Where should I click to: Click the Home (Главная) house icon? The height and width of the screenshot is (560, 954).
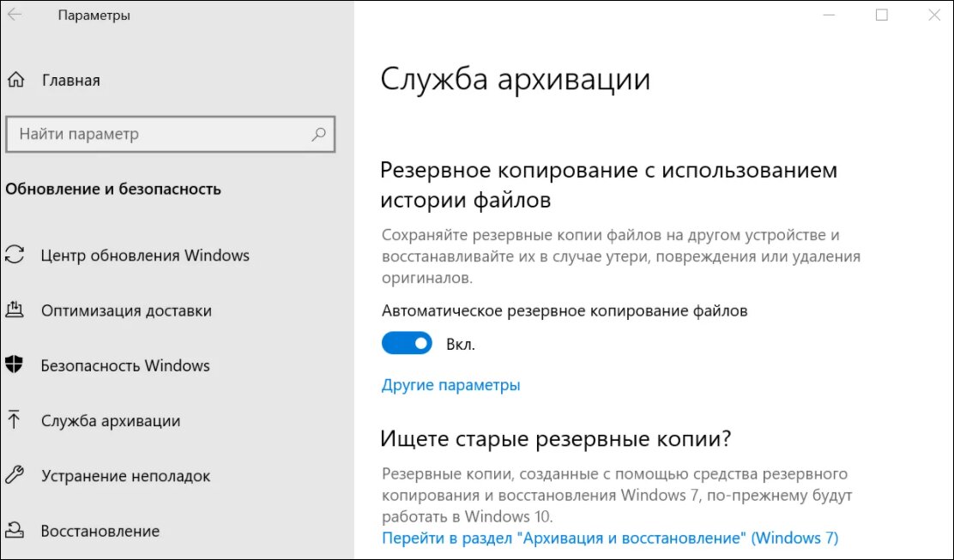click(15, 80)
